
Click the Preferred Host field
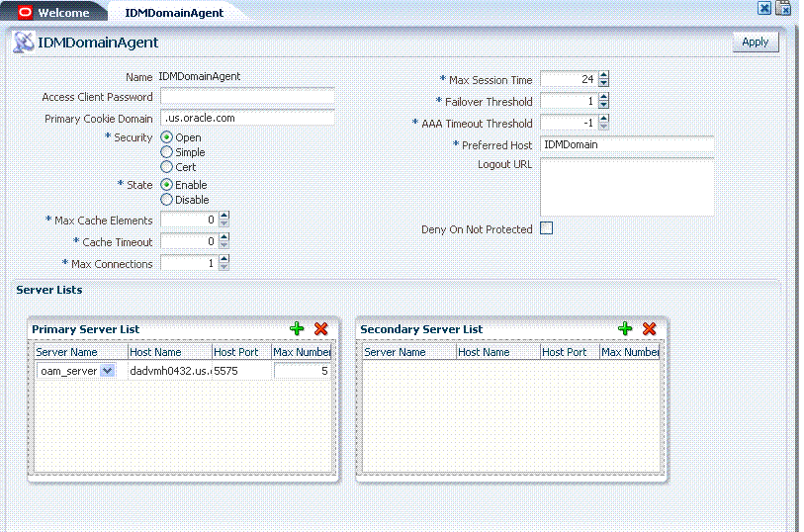(627, 144)
